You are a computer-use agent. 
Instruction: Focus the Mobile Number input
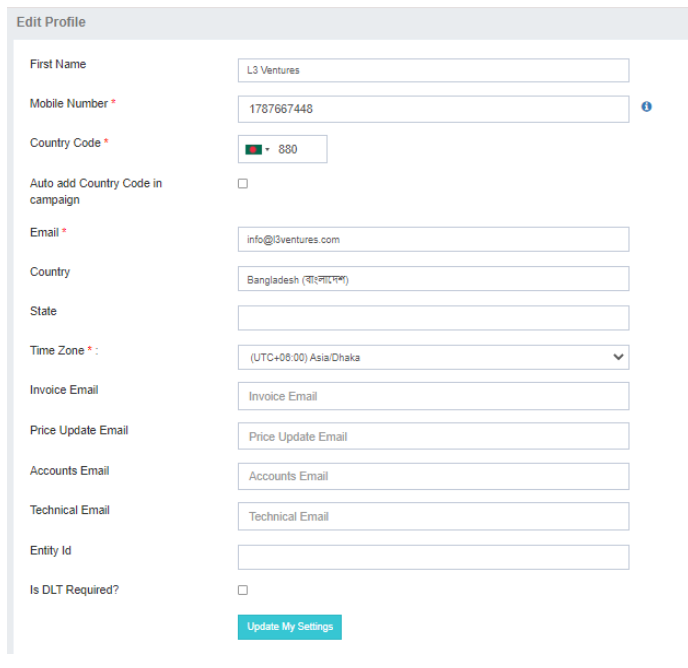click(x=433, y=109)
